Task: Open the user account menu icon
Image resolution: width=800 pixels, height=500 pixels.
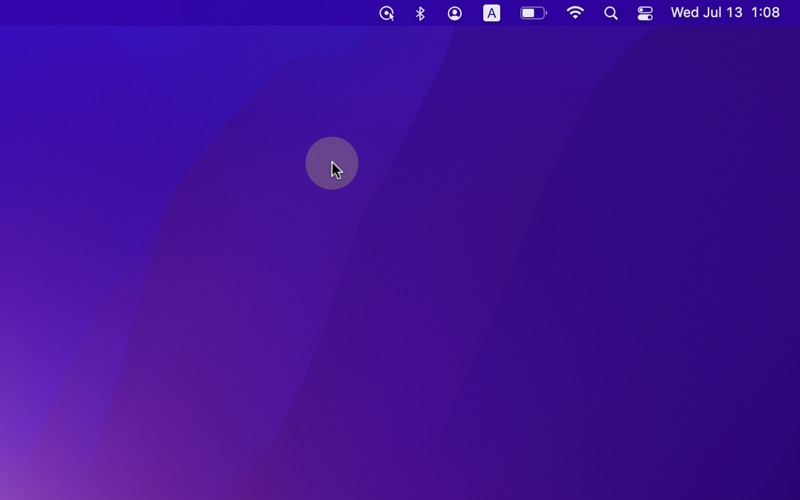Action: (455, 13)
